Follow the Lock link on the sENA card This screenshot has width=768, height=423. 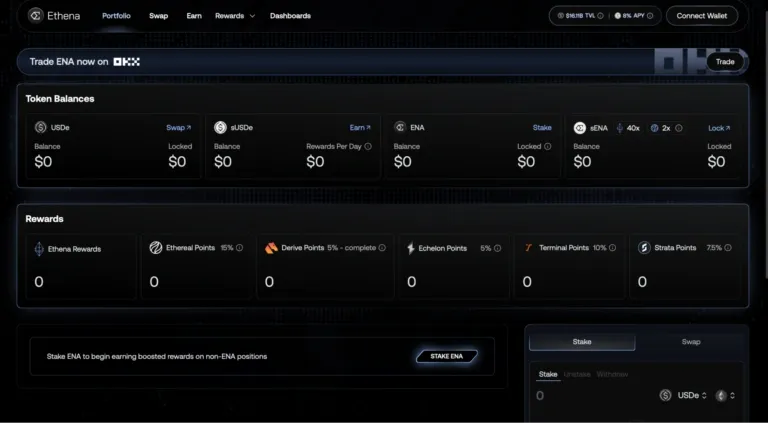718,128
